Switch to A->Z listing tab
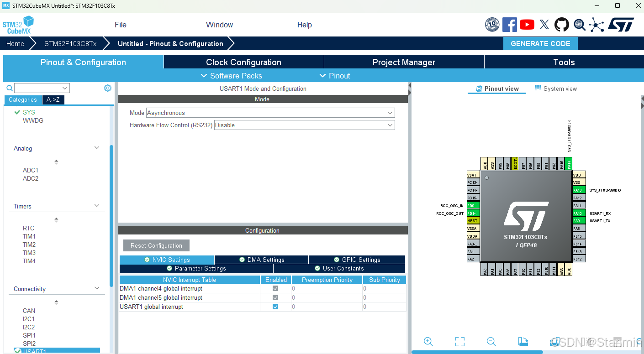The image size is (644, 354). (x=53, y=99)
